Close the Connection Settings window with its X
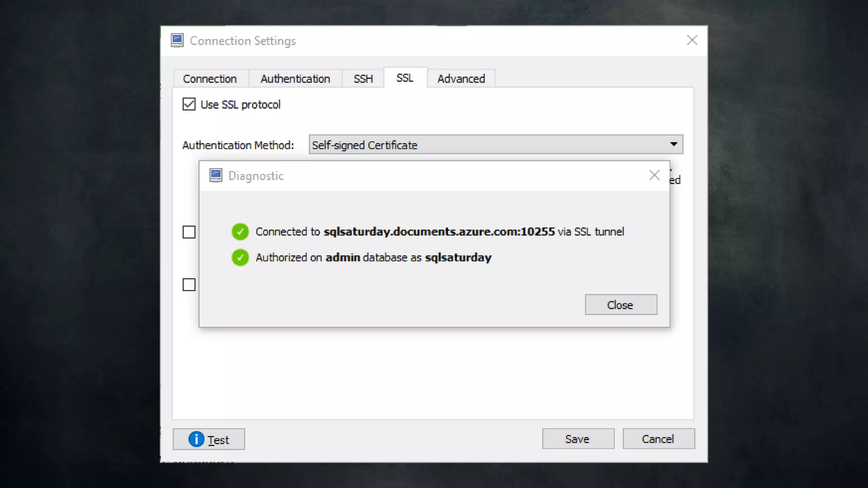Screen dimensions: 868x488 692,40
